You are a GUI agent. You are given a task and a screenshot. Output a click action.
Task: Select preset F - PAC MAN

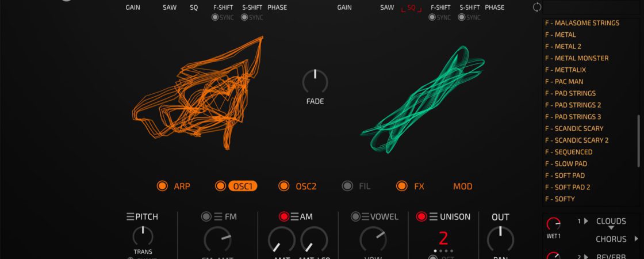click(564, 81)
